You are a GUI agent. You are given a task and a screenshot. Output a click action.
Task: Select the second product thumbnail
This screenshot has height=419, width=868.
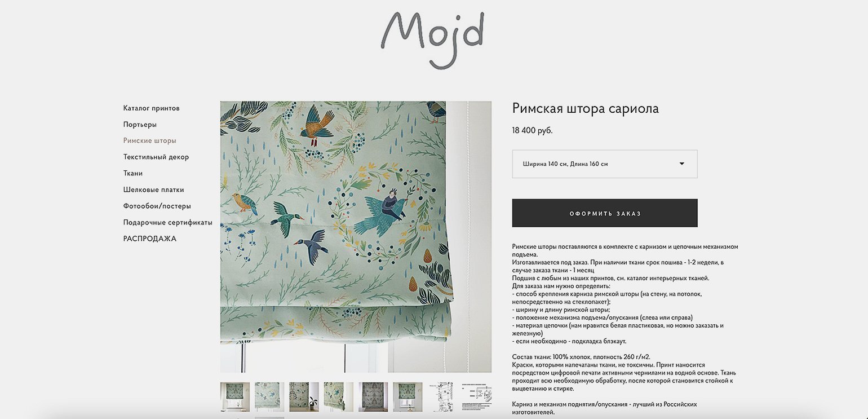pos(269,397)
